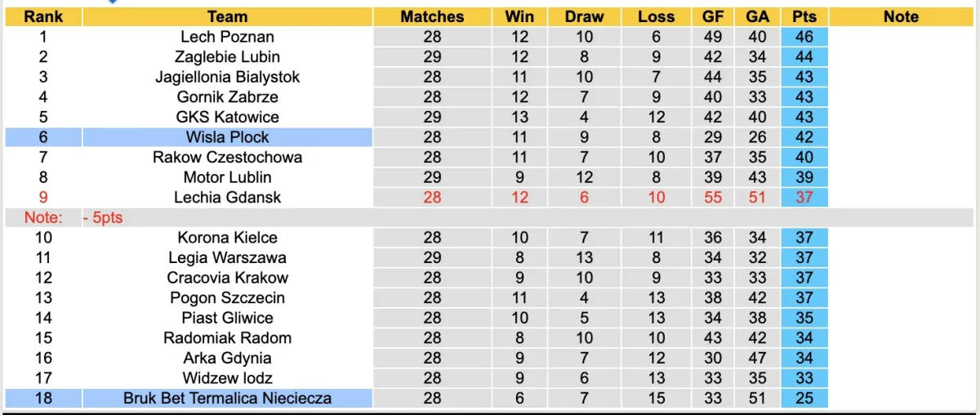Click the GA column header
This screenshot has height=415, width=980.
(757, 16)
